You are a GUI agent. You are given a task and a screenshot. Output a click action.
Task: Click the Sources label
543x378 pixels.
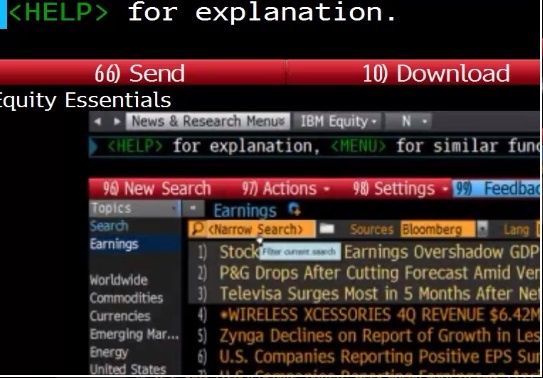point(372,229)
